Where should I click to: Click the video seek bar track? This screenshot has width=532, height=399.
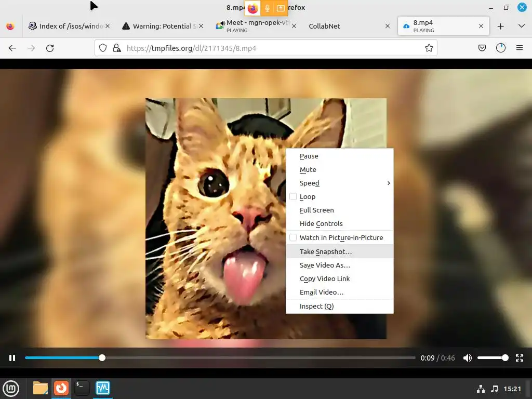(220, 357)
